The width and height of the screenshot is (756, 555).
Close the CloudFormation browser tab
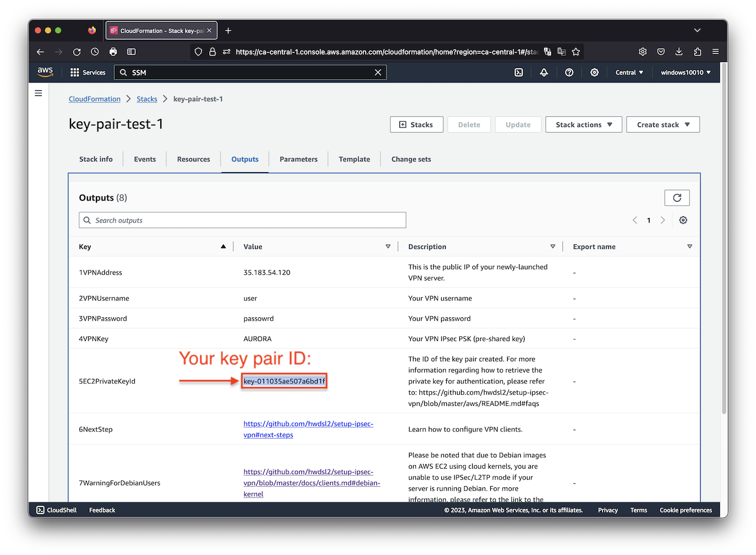pyautogui.click(x=209, y=30)
